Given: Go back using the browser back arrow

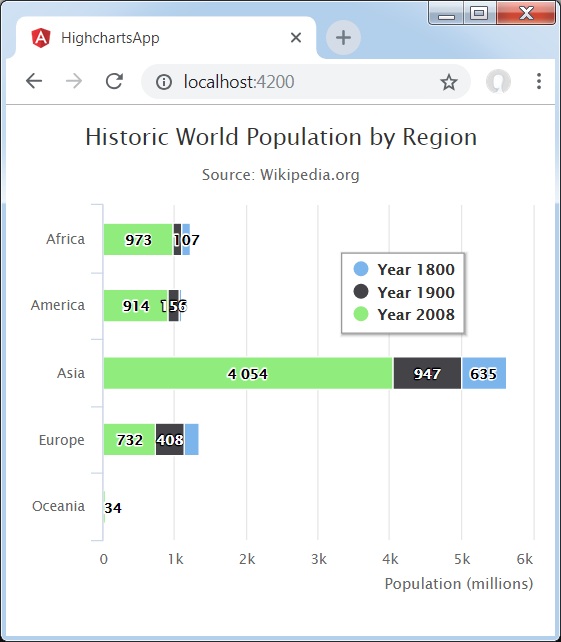Looking at the screenshot, I should click(x=34, y=81).
